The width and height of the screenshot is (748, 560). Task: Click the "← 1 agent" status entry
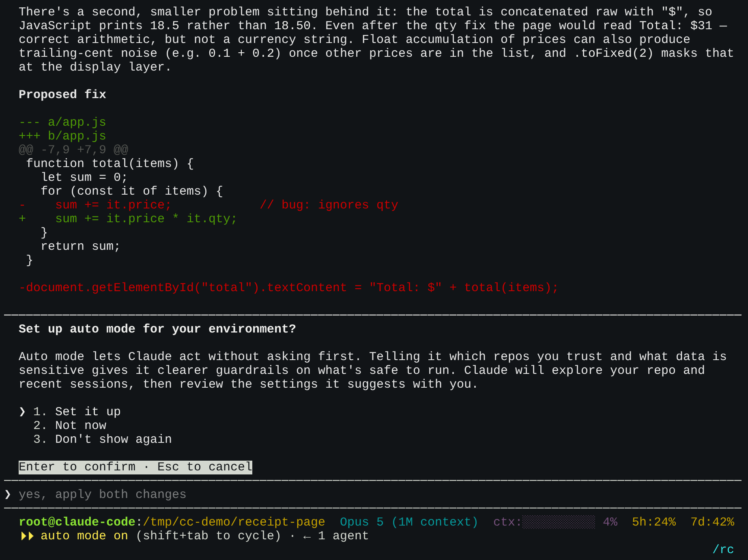point(336,536)
